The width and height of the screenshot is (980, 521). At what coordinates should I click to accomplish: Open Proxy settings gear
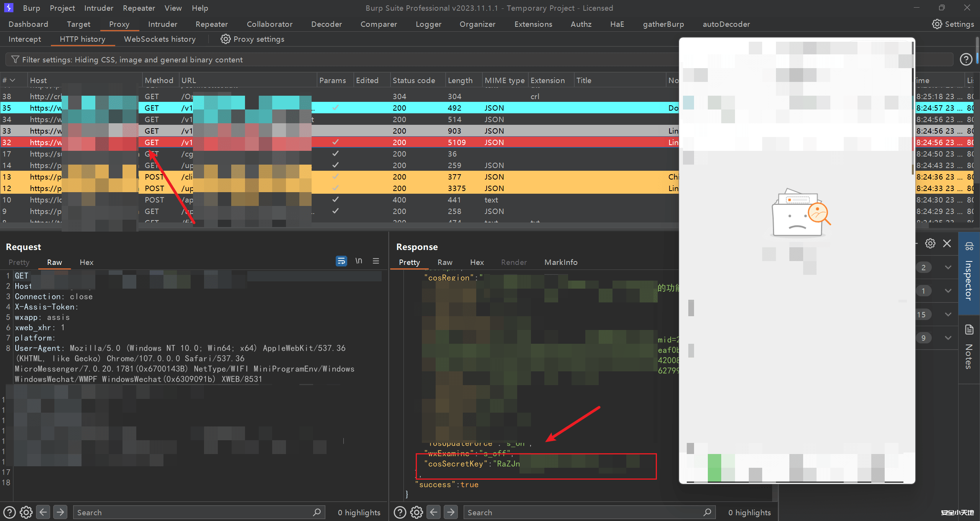[225, 39]
